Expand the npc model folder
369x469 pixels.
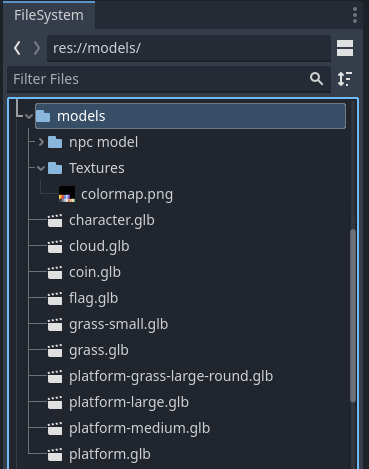(x=41, y=142)
